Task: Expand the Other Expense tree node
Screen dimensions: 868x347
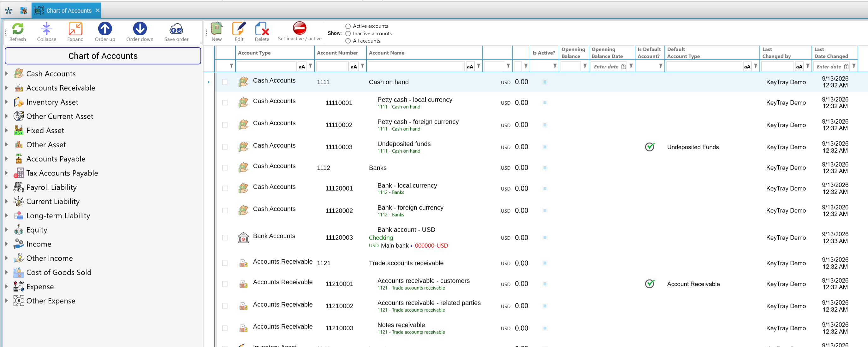Action: tap(6, 301)
